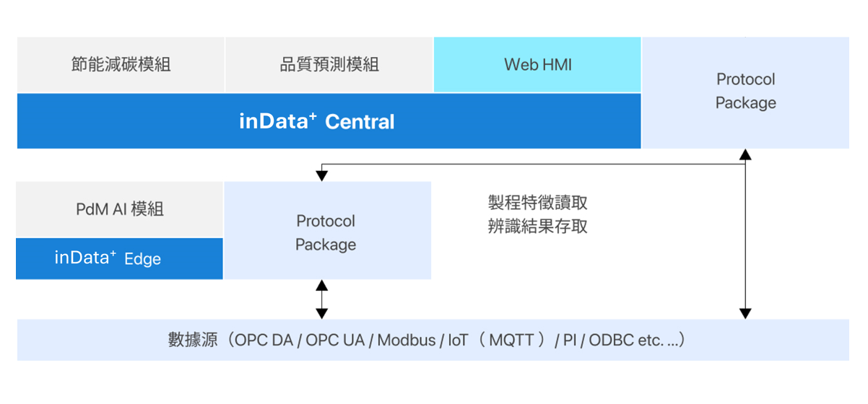Click the 數據源 data source bar

[433, 340]
